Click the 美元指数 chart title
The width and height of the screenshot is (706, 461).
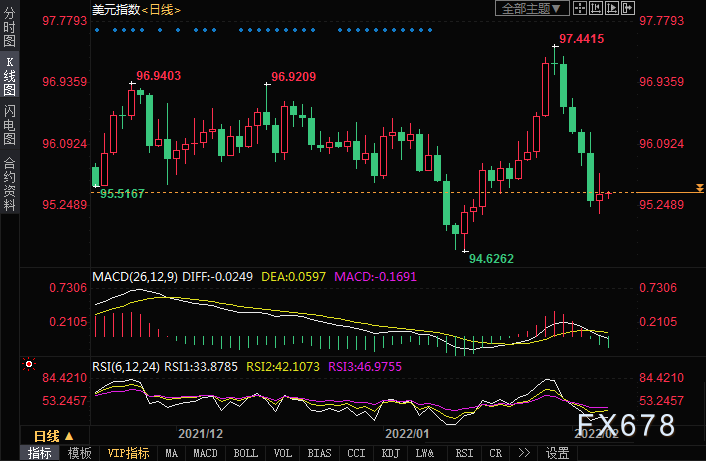[x=116, y=9]
